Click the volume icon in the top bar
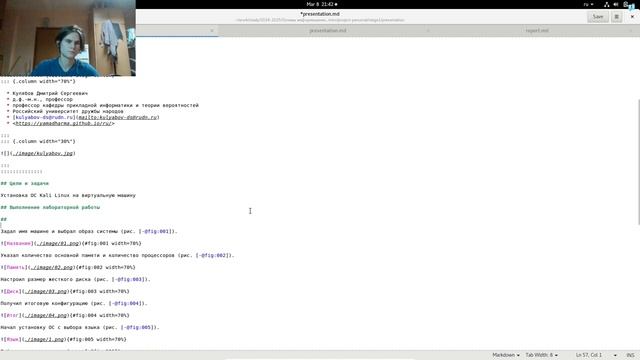 click(x=616, y=4)
